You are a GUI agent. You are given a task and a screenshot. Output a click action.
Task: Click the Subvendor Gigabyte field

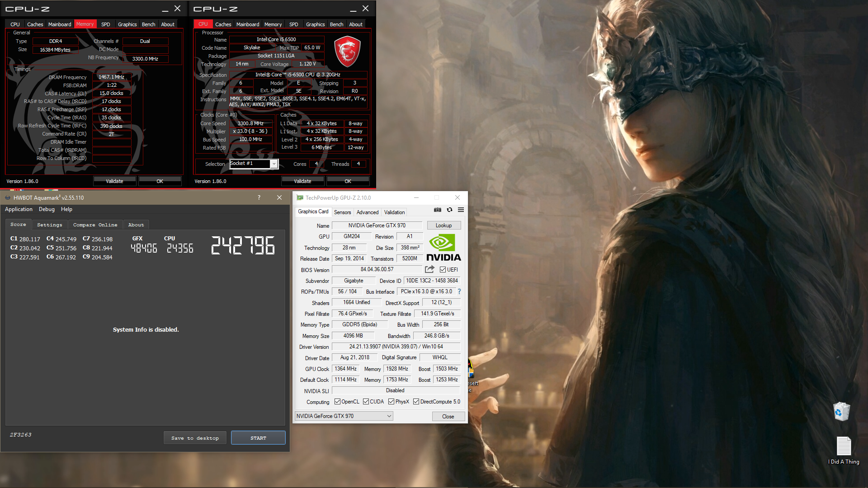pos(353,281)
